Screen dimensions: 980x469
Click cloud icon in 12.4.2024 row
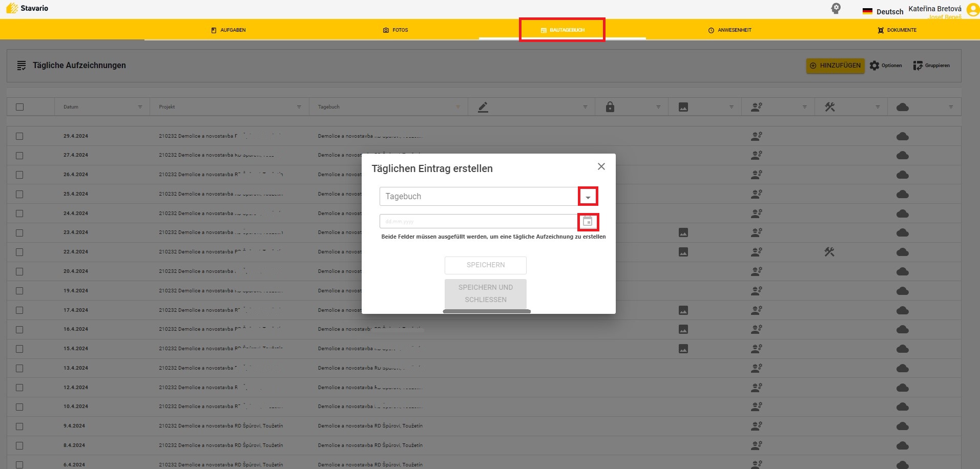point(903,388)
